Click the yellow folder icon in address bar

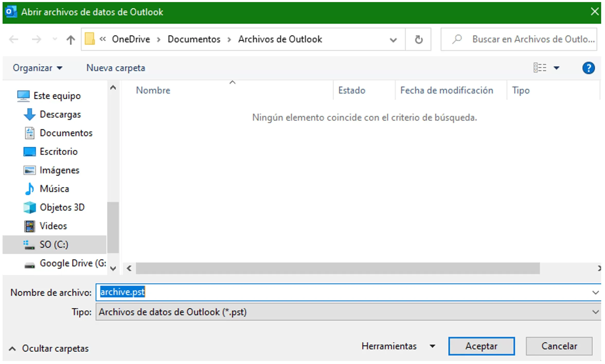[x=90, y=39]
